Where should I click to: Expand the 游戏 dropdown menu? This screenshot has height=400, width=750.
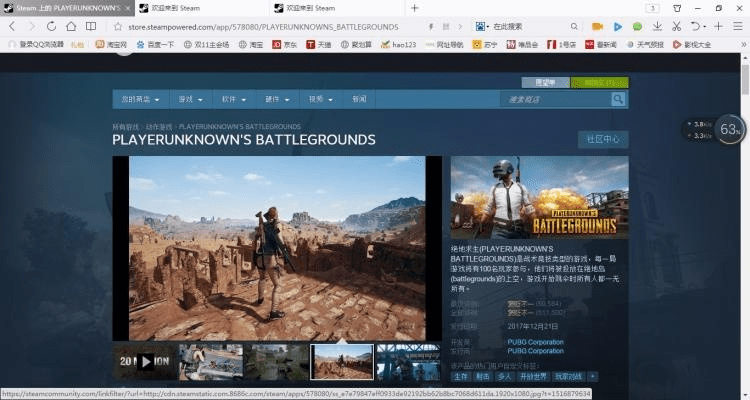tap(190, 100)
